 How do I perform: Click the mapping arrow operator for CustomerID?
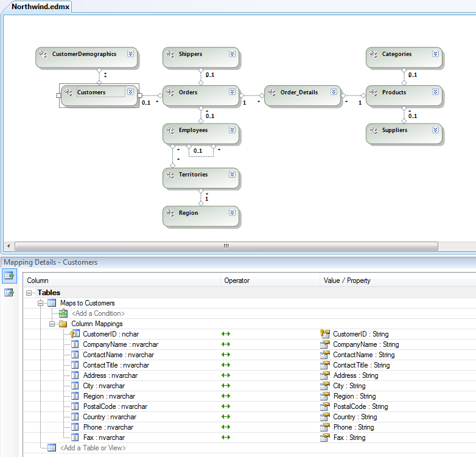[x=226, y=334]
